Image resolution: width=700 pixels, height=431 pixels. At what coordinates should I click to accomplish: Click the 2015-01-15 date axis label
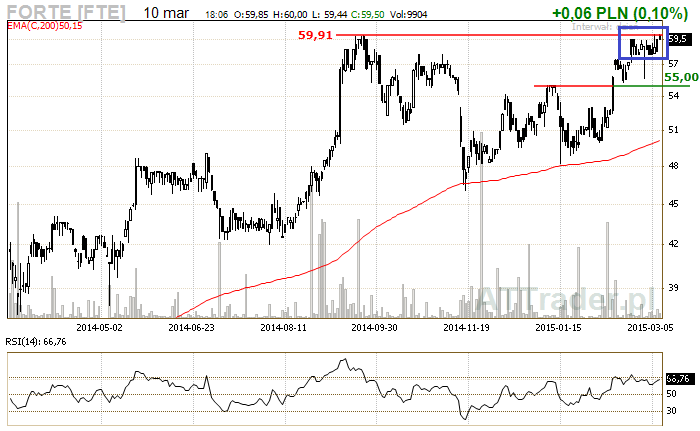pyautogui.click(x=558, y=327)
